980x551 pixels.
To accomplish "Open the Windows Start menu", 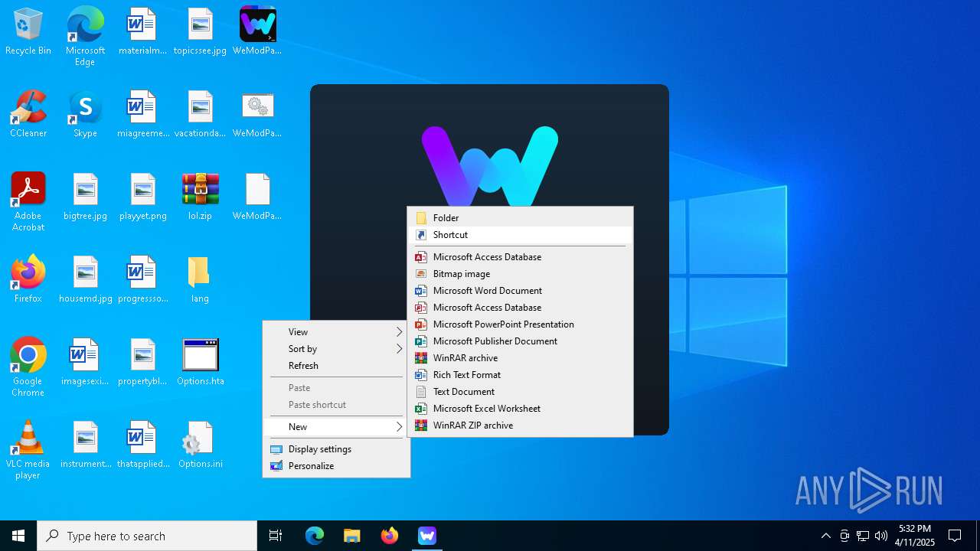I will pos(18,536).
